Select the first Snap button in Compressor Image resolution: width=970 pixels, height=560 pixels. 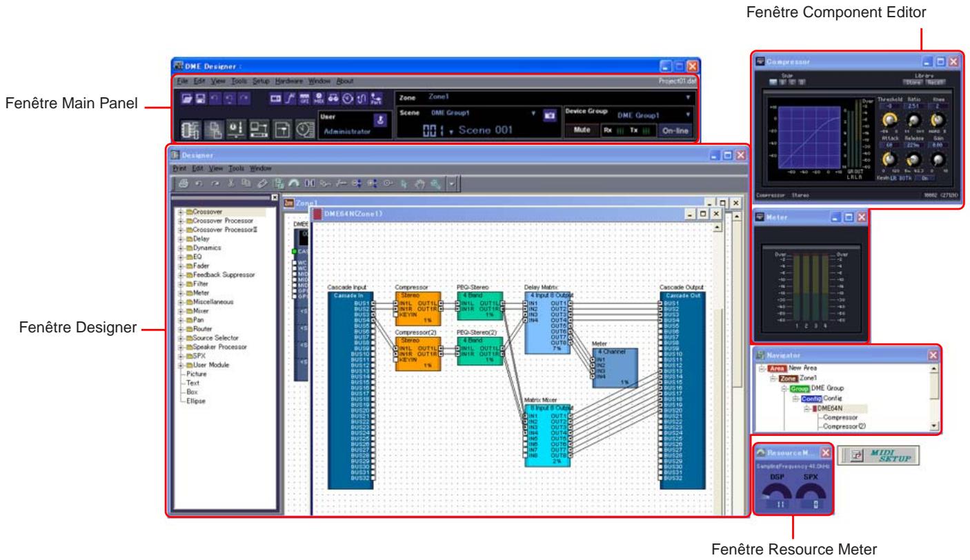[773, 82]
